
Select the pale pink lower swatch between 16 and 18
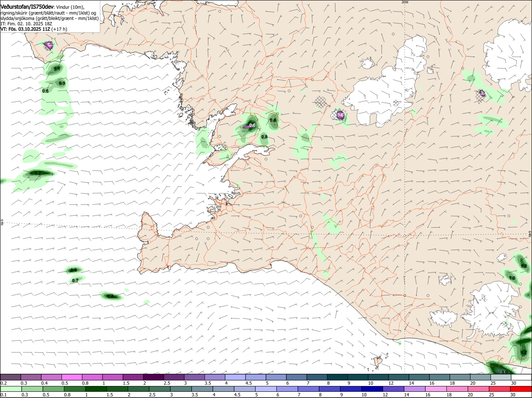click(436, 389)
